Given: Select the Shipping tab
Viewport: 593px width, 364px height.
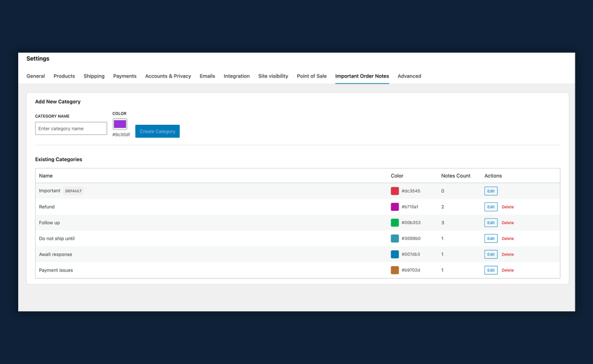Looking at the screenshot, I should pos(94,76).
